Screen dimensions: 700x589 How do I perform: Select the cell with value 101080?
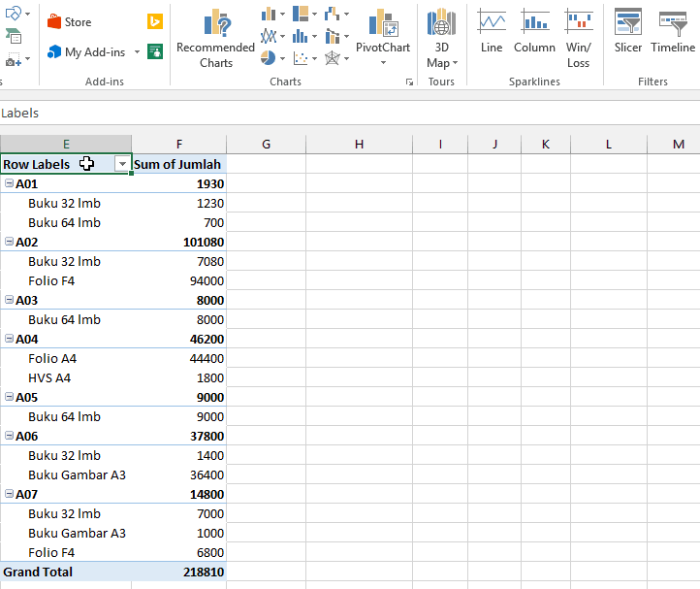coord(179,242)
